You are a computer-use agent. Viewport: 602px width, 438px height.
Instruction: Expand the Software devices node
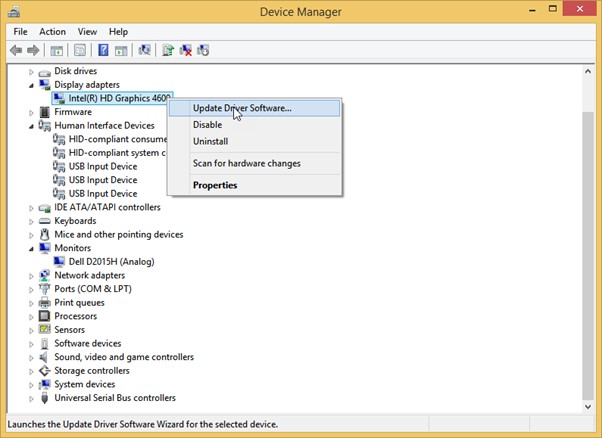coord(31,344)
